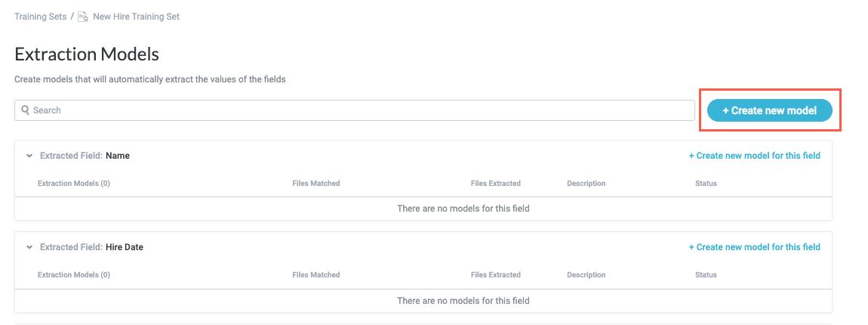
Task: Click Description header in the Hire Date section
Action: click(586, 275)
